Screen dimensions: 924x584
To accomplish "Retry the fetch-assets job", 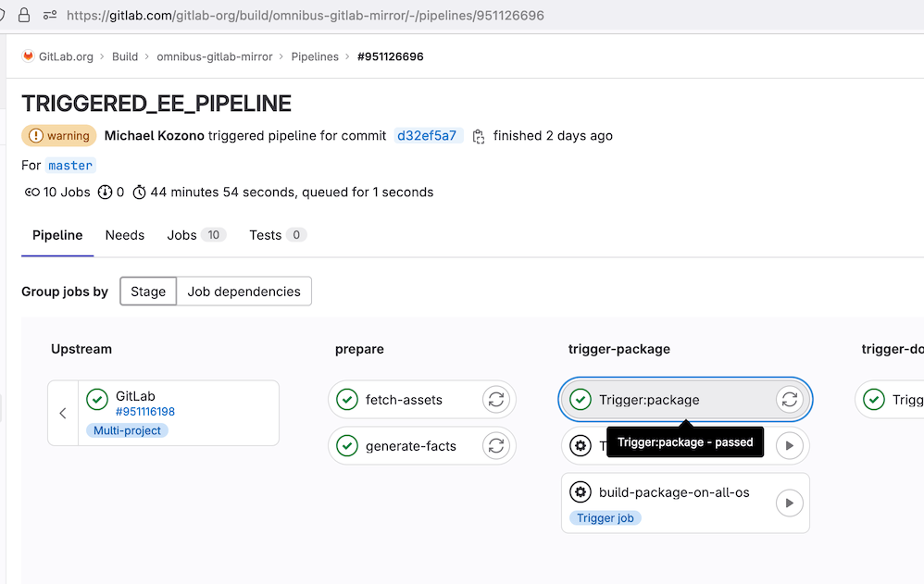I will (496, 399).
